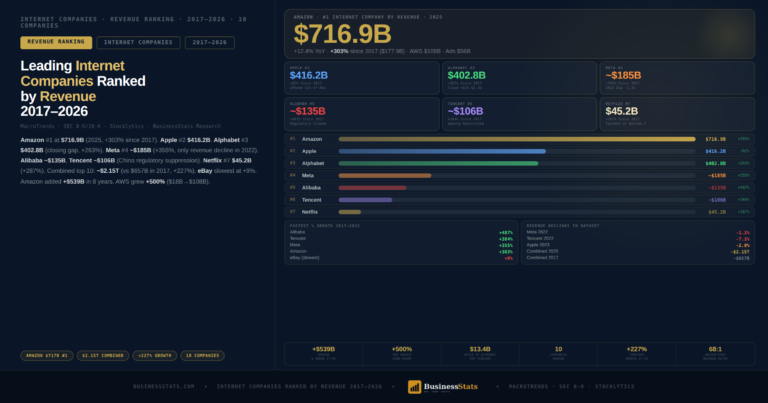This screenshot has width=768, height=403.
Task: Open the Tencent #6 ~$106B card
Action: tap(520, 114)
